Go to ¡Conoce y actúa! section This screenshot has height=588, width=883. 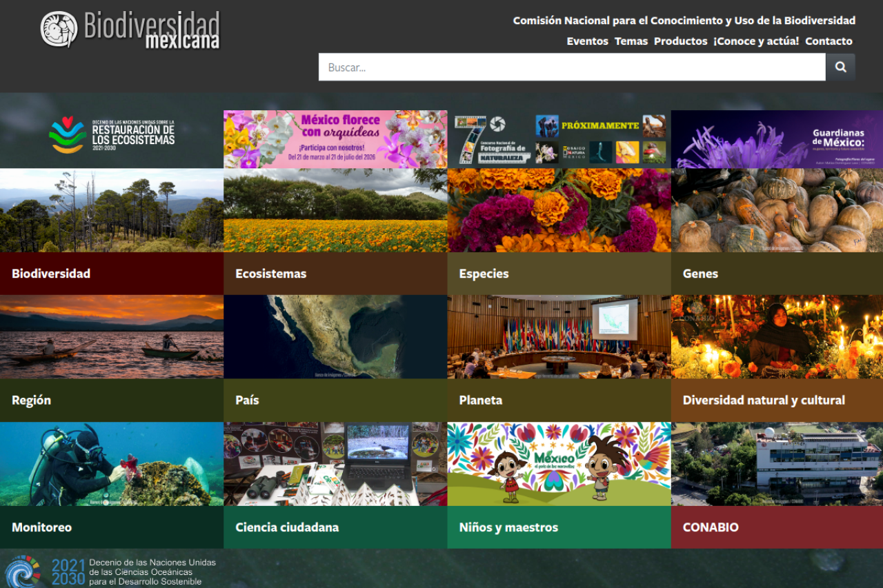click(x=756, y=41)
